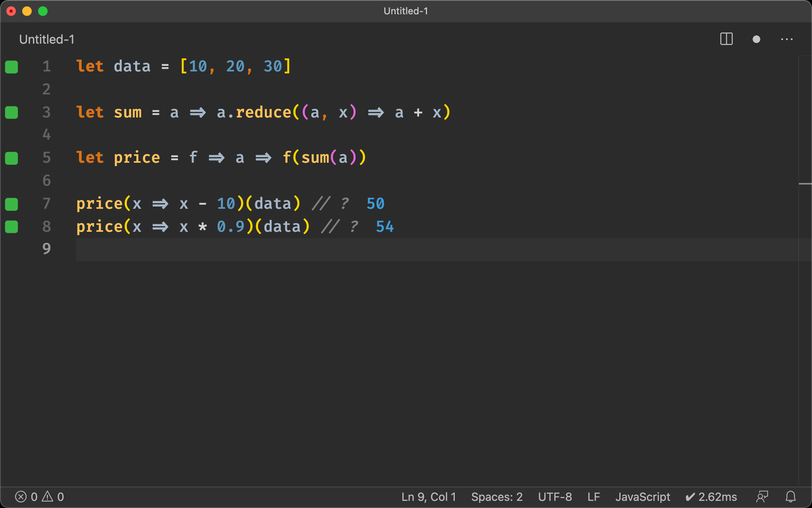812x508 pixels.
Task: Click the warnings triangle in status bar
Action: (48, 496)
